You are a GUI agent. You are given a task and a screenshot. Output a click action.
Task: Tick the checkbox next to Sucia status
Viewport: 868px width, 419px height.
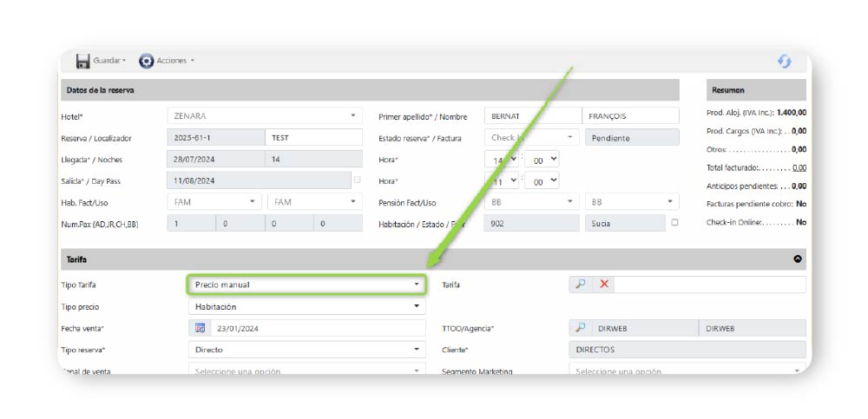click(674, 223)
